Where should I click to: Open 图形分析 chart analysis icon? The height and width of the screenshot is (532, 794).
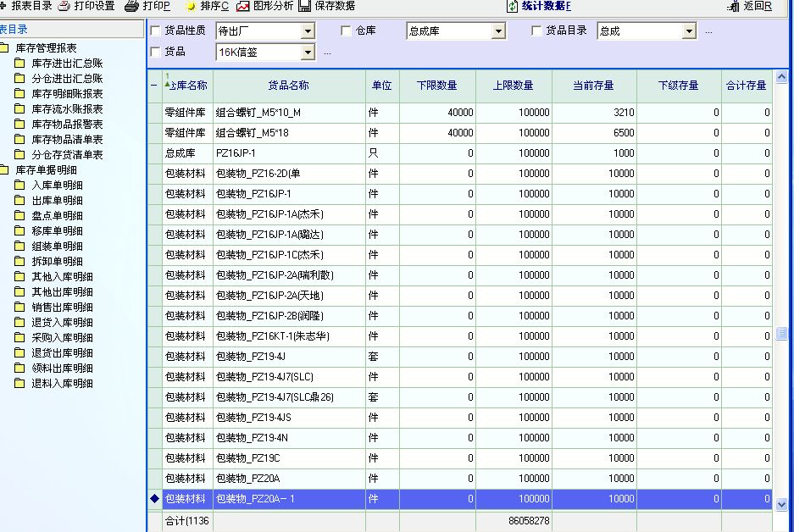point(243,6)
